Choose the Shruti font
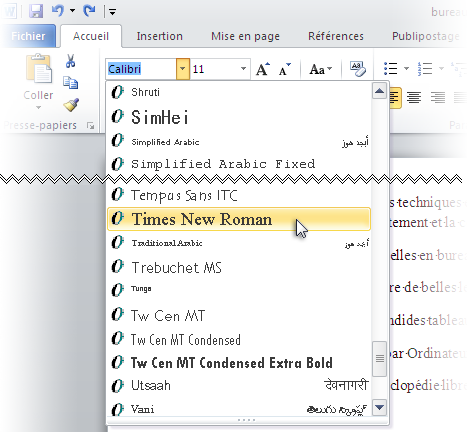 239,92
